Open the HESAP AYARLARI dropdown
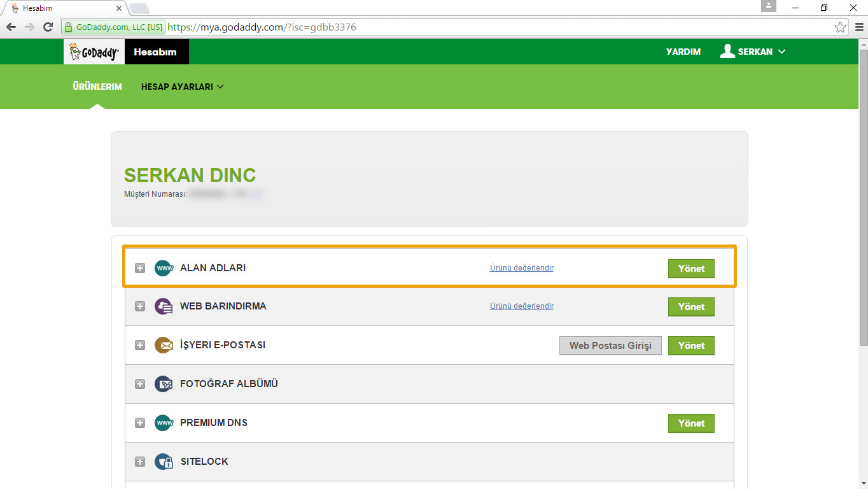The height and width of the screenshot is (489, 868). pyautogui.click(x=183, y=87)
